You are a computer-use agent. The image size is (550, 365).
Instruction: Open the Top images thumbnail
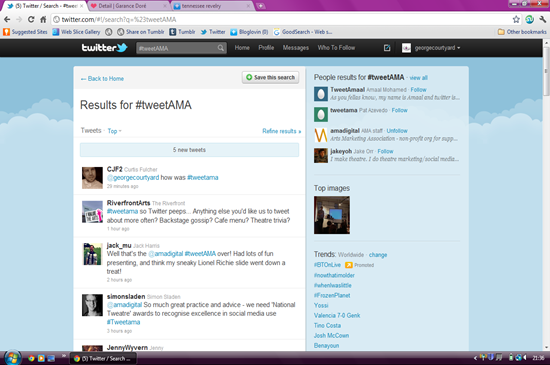click(332, 215)
